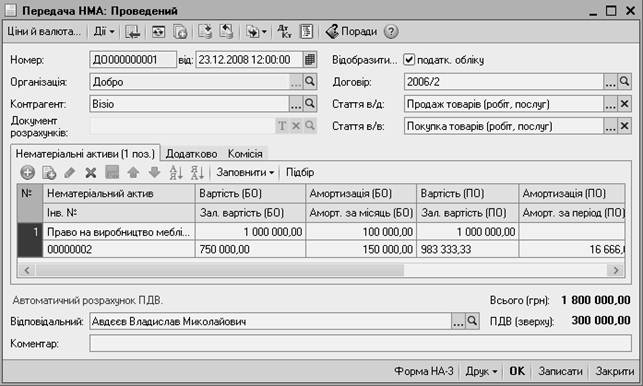Click the Записати button
The width and height of the screenshot is (643, 386).
click(560, 371)
